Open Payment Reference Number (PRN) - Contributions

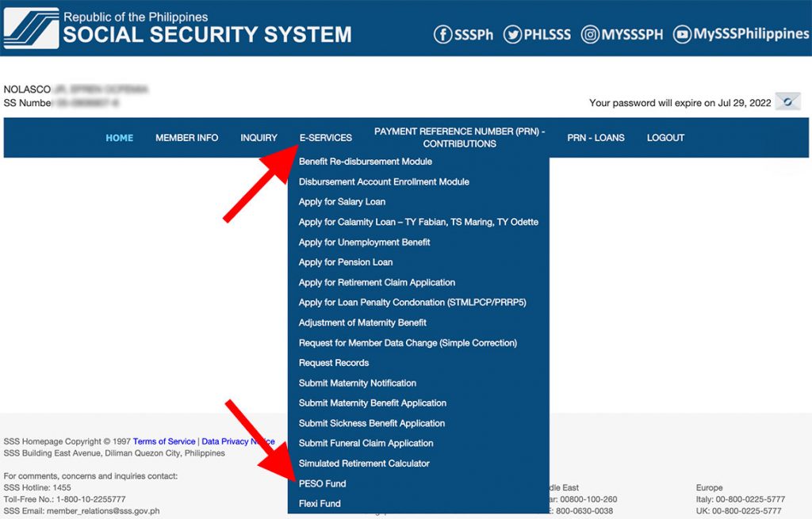click(x=459, y=138)
